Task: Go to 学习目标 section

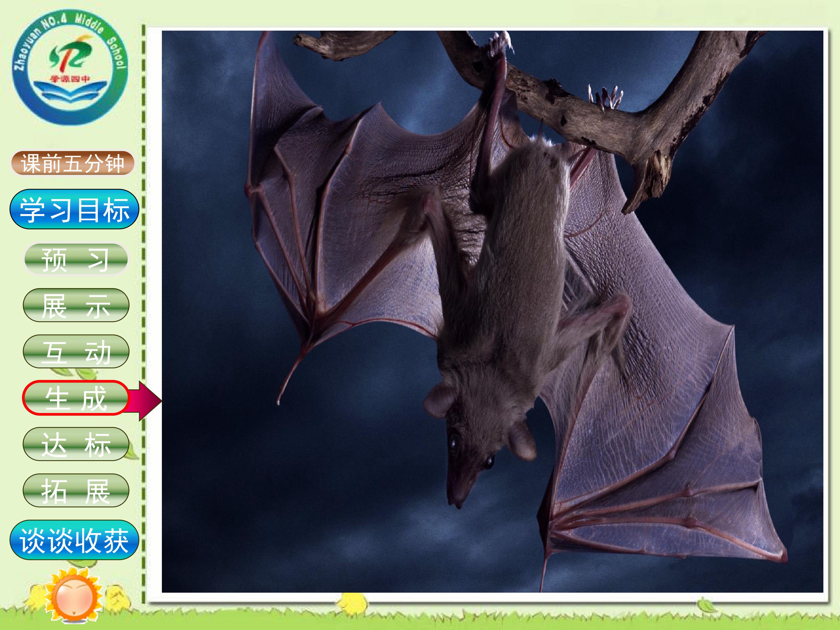Action: pyautogui.click(x=74, y=209)
